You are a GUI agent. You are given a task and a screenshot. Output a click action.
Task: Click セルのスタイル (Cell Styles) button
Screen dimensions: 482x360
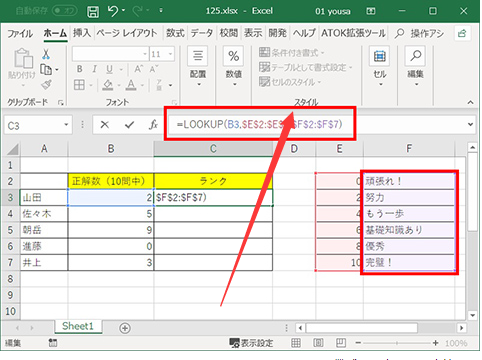(290, 82)
